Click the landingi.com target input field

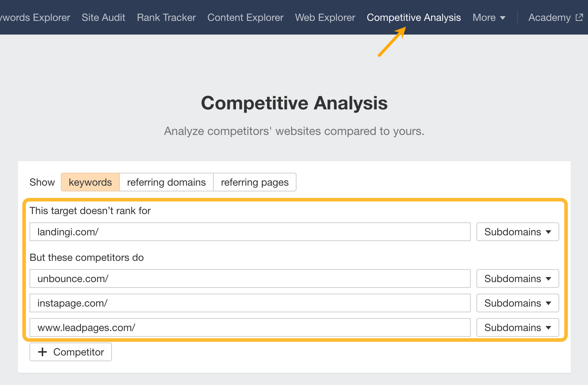point(250,232)
